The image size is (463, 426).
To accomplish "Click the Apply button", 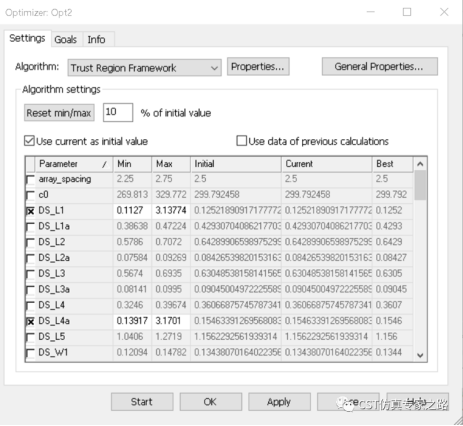I will 279,402.
